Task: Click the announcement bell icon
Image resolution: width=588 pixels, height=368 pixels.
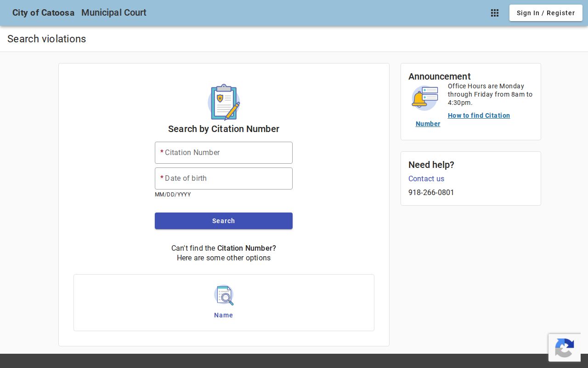Action: click(425, 98)
